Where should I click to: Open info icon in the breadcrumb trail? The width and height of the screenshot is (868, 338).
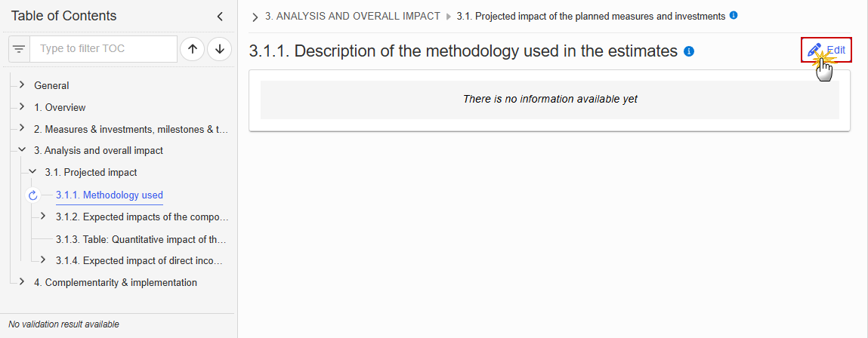tap(734, 16)
